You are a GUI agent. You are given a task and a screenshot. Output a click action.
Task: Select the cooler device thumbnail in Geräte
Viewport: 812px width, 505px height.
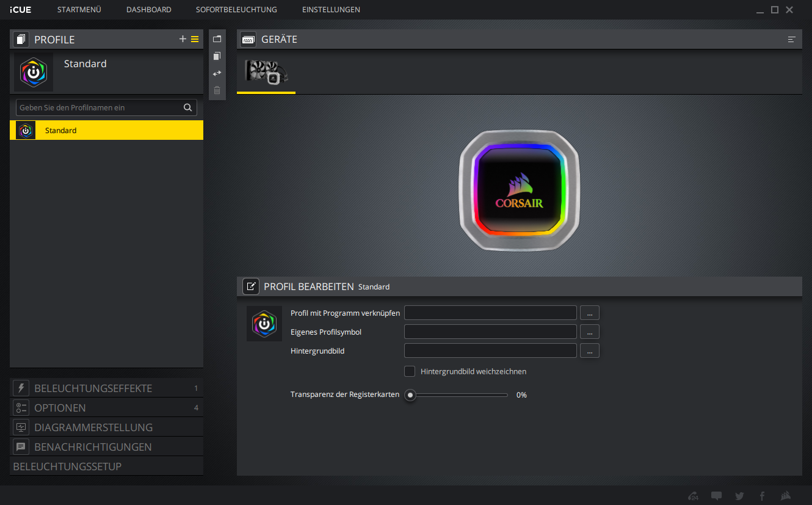266,72
